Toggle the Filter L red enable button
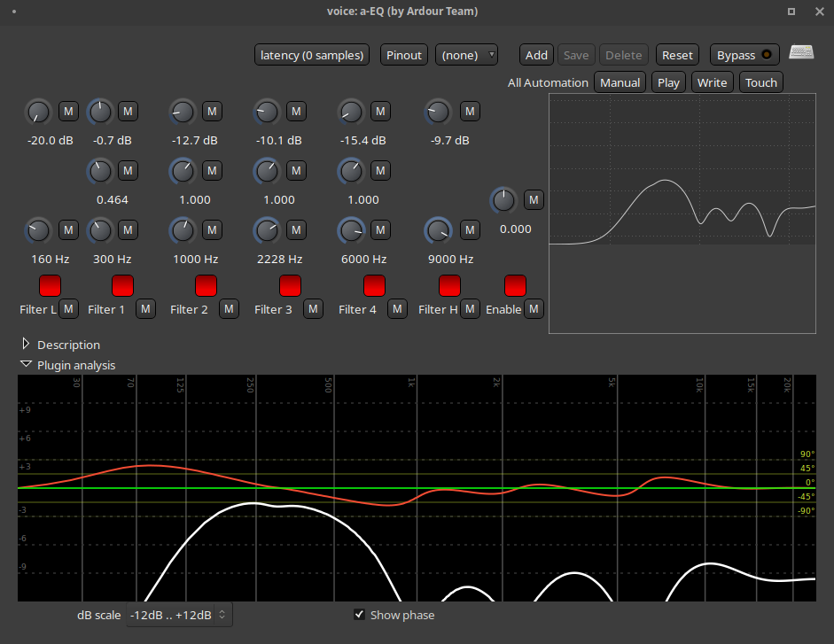This screenshot has height=644, width=834. pos(50,285)
